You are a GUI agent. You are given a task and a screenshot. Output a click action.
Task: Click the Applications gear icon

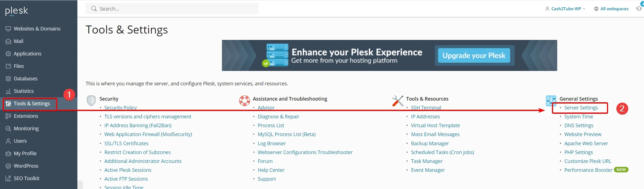pyautogui.click(x=8, y=54)
